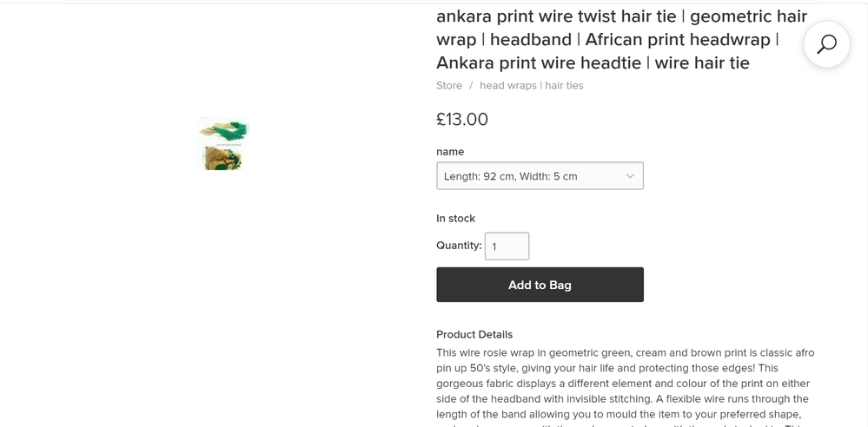Viewport: 868px width, 427px height.
Task: Open search with the magnifying glass icon
Action: [x=826, y=44]
